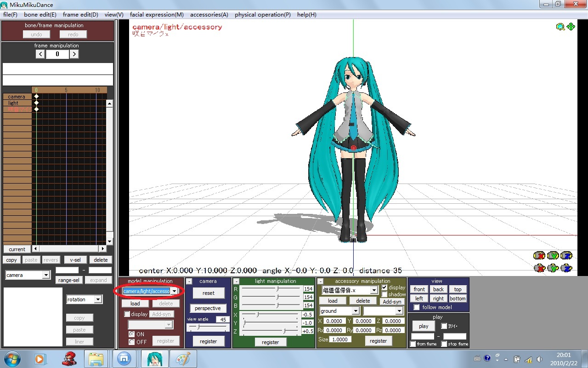Select the OFF radio button
The width and height of the screenshot is (588, 368).
[x=132, y=342]
